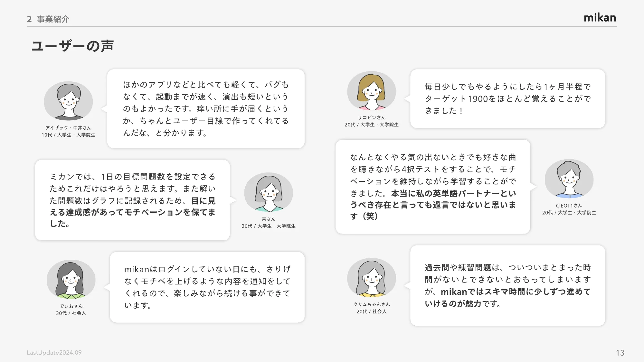The image size is (644, 362).
Task: Click the mikan logo in the header
Action: [600, 18]
